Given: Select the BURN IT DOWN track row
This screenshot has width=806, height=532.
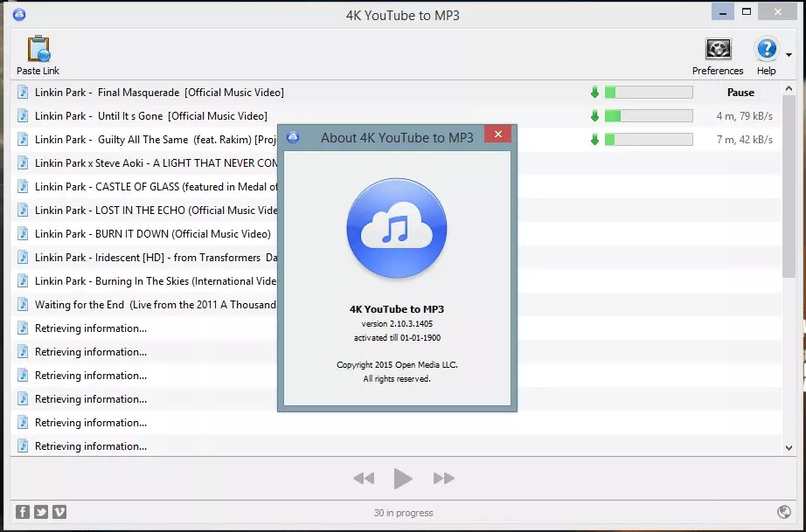Looking at the screenshot, I should [396, 234].
